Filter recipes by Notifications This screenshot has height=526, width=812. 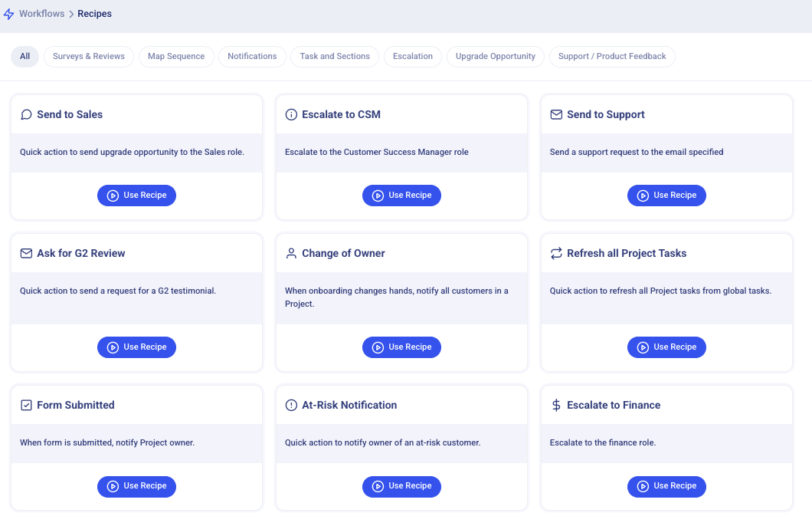[252, 56]
